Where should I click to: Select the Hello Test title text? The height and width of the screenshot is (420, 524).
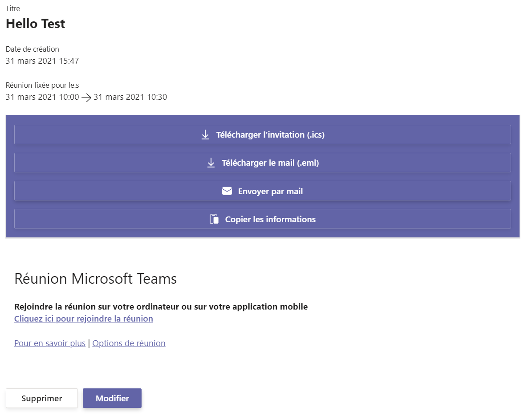click(36, 24)
